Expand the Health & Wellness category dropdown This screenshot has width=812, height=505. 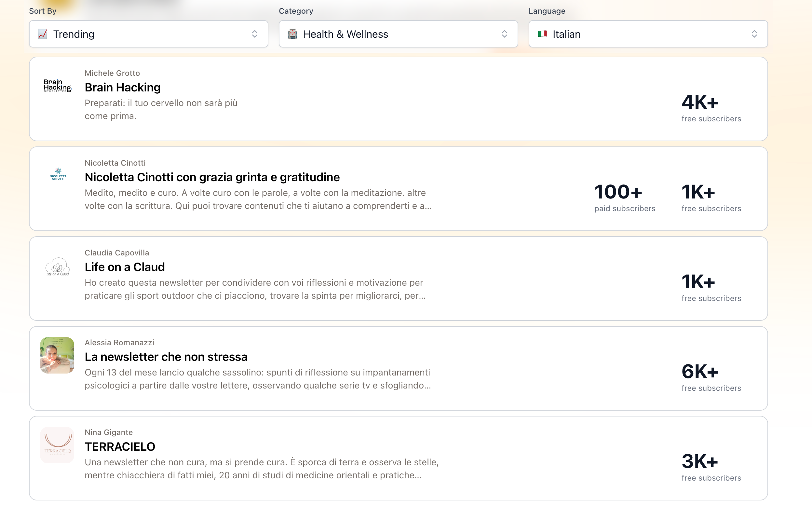398,34
